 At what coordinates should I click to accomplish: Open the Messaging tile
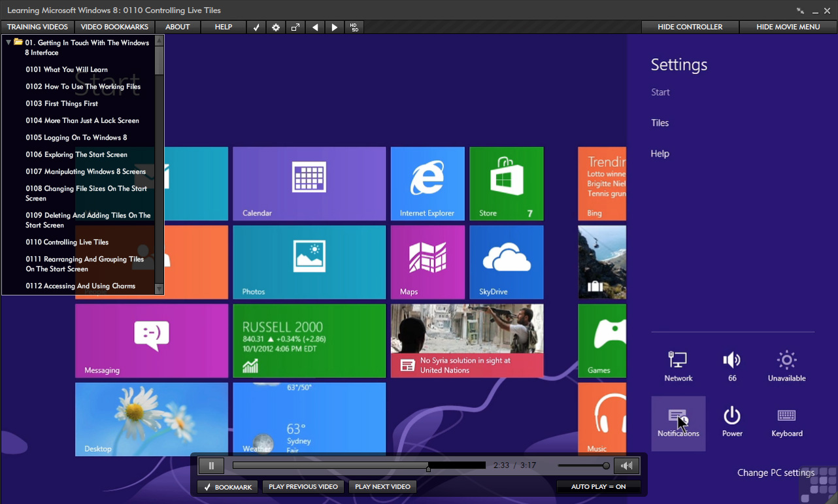point(152,341)
